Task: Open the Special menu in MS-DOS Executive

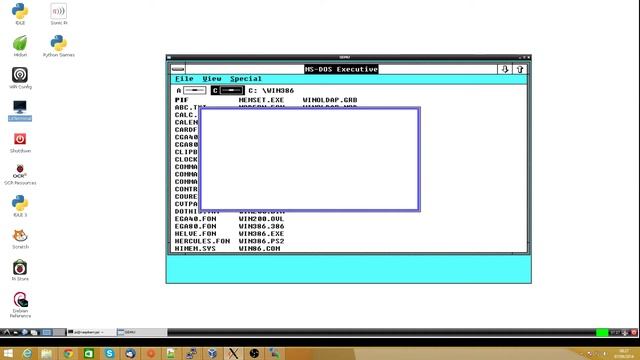Action: click(246, 79)
